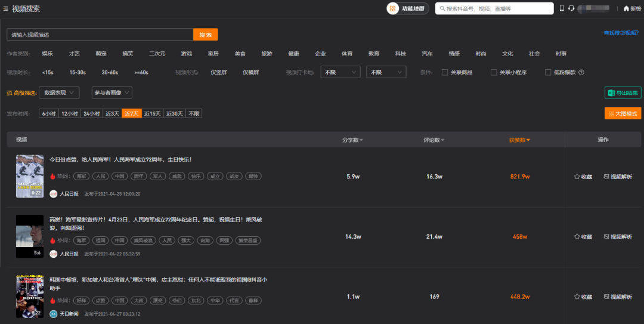The width and height of the screenshot is (644, 324).
Task: Favorite the first video with the 收藏 star
Action: pyautogui.click(x=577, y=177)
